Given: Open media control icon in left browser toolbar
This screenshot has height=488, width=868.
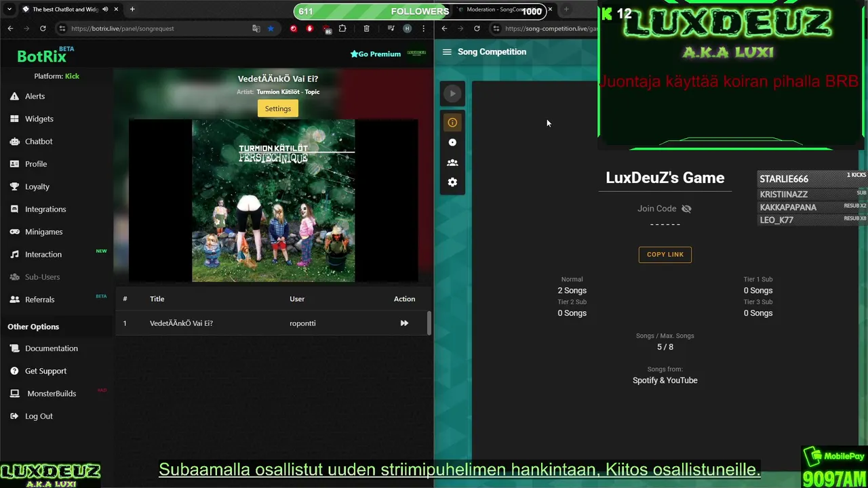Looking at the screenshot, I should click(x=391, y=28).
